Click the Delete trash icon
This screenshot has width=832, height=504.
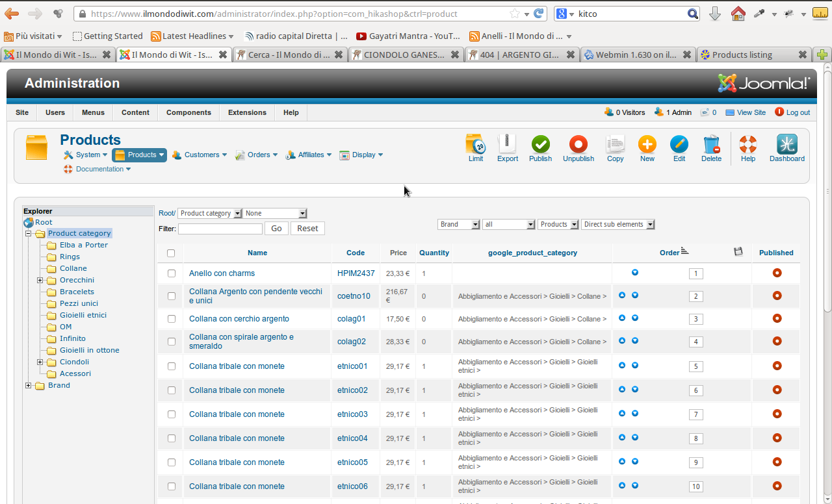tap(711, 145)
